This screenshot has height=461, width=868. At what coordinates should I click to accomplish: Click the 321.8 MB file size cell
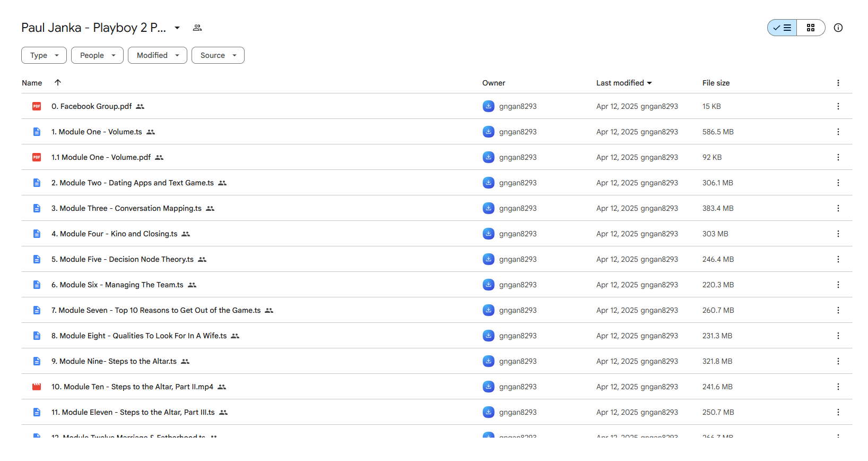click(717, 361)
